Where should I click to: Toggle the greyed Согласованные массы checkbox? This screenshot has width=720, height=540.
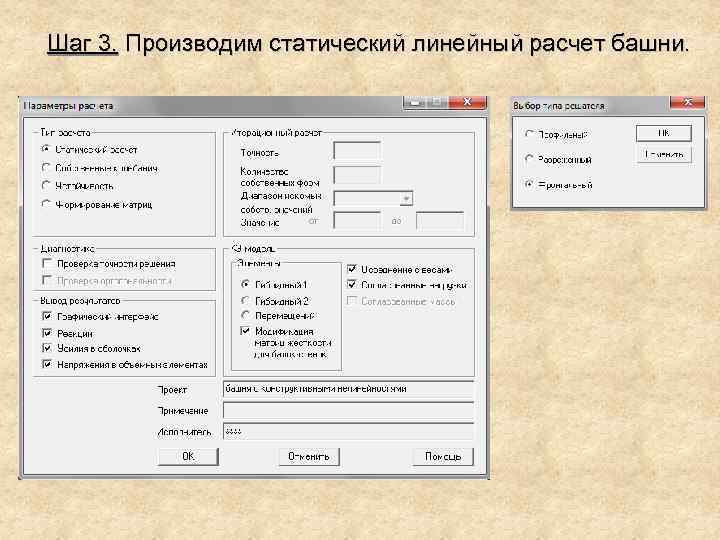click(x=352, y=301)
